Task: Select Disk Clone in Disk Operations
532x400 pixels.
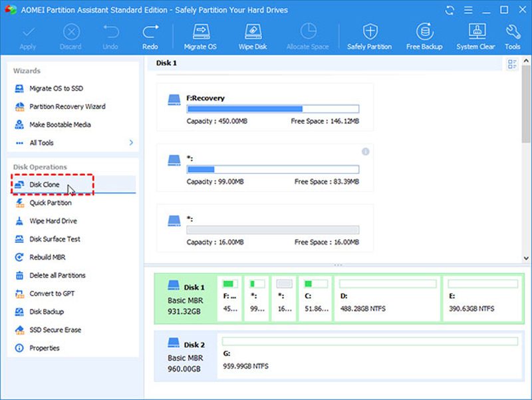Action: click(45, 184)
